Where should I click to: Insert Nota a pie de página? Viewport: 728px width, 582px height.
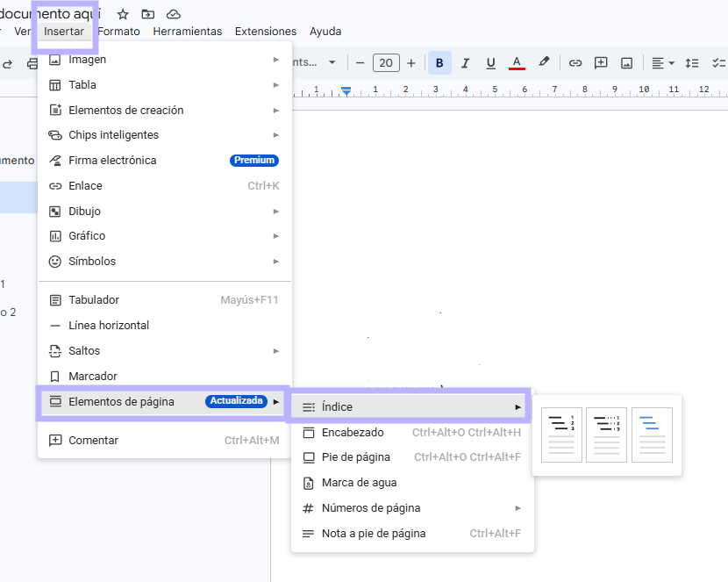pos(412,534)
